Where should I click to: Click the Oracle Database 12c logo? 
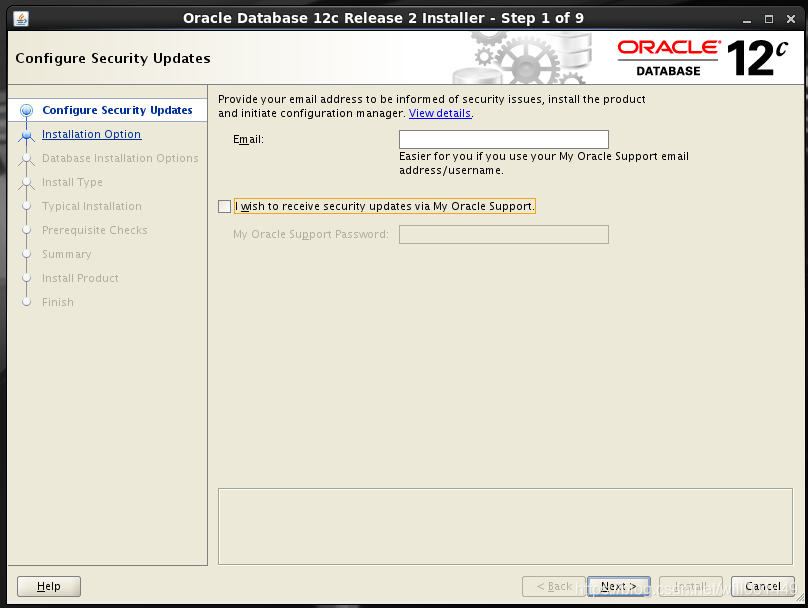(x=703, y=58)
